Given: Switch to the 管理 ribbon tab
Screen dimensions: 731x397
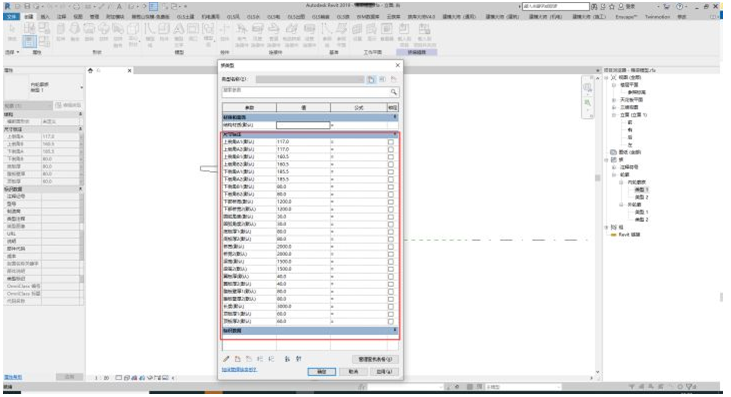Looking at the screenshot, I should click(x=94, y=16).
